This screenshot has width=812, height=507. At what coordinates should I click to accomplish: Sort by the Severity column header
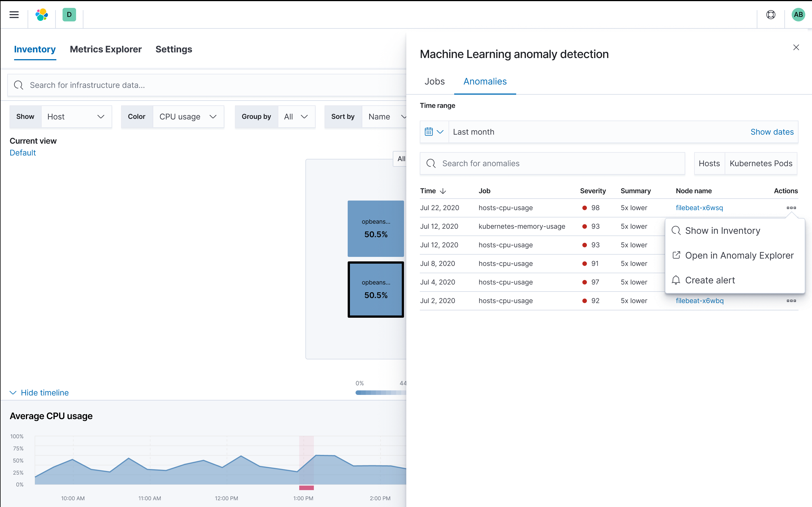[x=593, y=191]
